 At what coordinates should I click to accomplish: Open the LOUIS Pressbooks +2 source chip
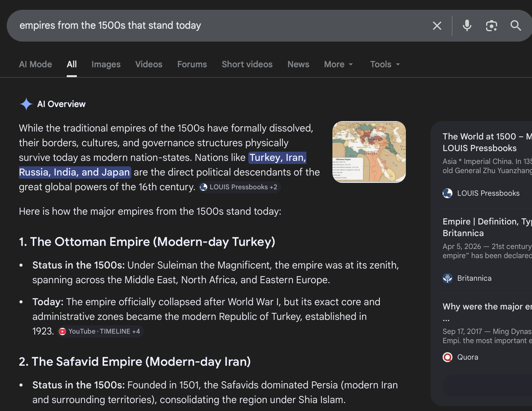240,187
